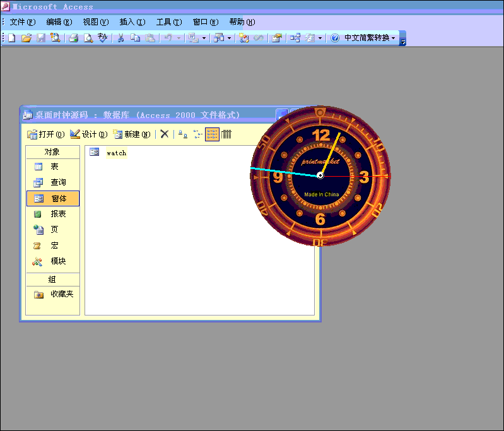Click the clock's center pivot

click(320, 175)
